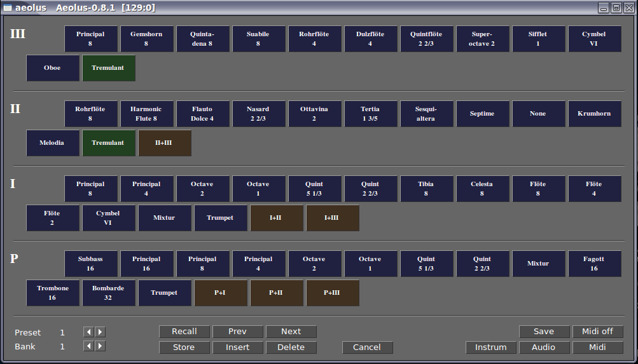
Task: Engage the P+III coupler
Action: tap(333, 293)
